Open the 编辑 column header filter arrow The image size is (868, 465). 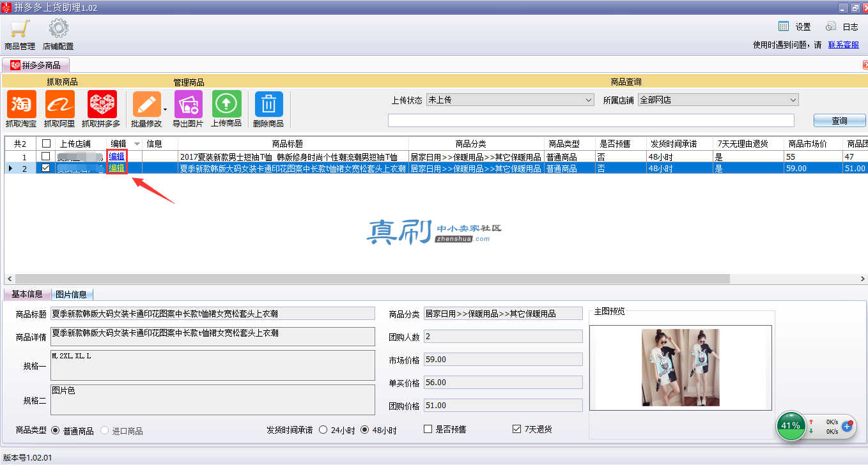pyautogui.click(x=137, y=144)
